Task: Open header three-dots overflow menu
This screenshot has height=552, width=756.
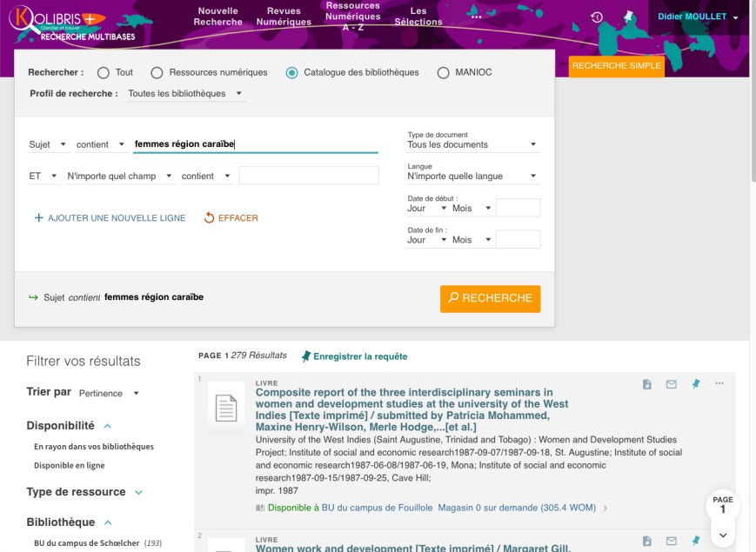Action: click(x=477, y=17)
